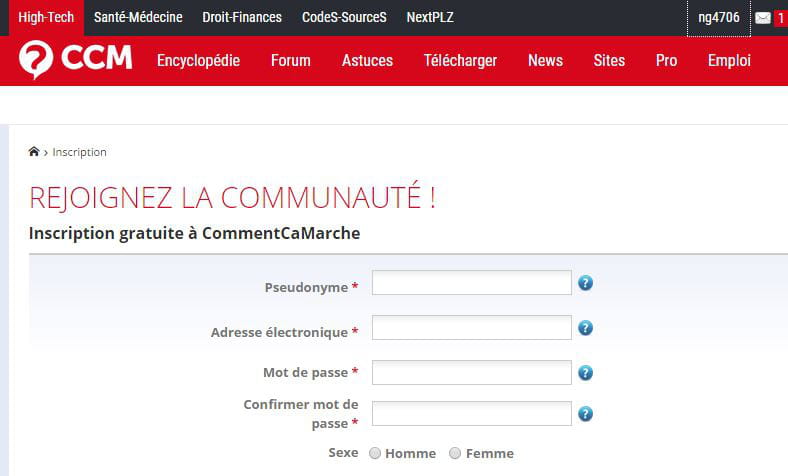
Task: Open the Sites menu
Action: pyautogui.click(x=609, y=61)
